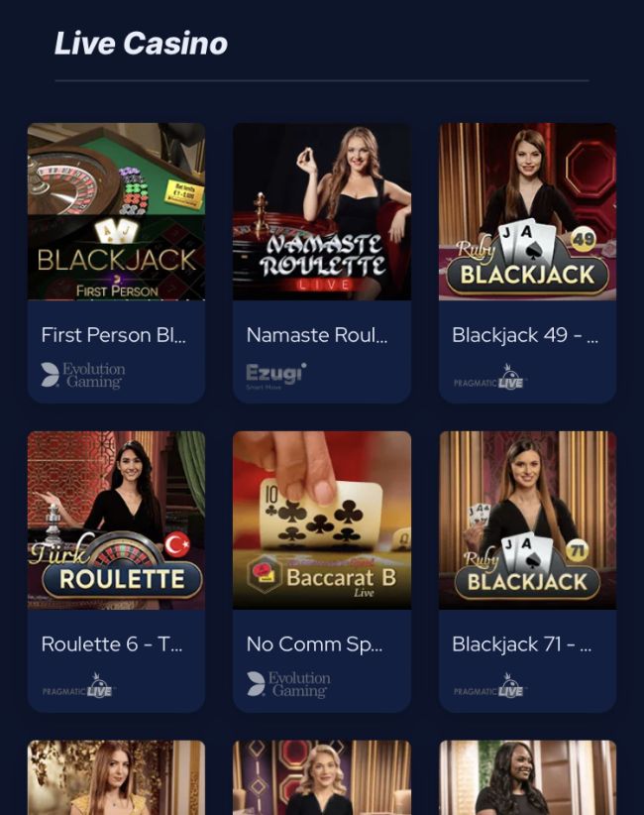Image resolution: width=644 pixels, height=815 pixels.
Task: Open Namaste Roulette Live game image
Action: tap(322, 211)
